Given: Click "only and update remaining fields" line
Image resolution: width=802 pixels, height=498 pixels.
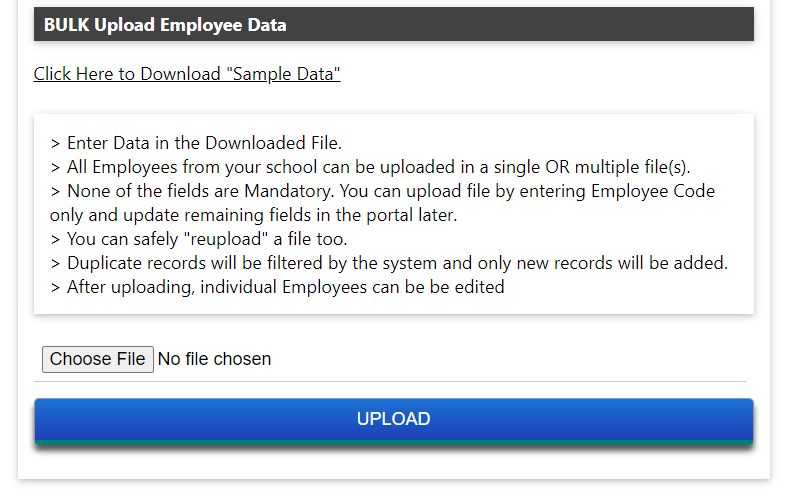Looking at the screenshot, I should 254,215.
